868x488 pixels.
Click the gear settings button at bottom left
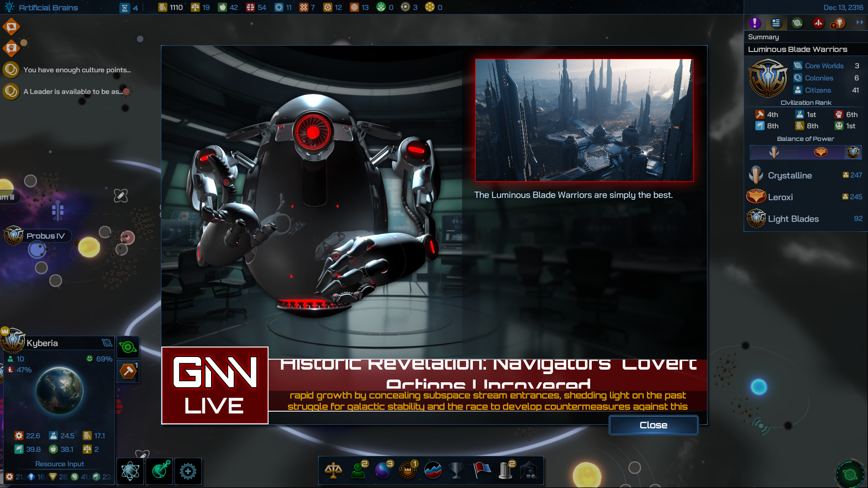[188, 471]
